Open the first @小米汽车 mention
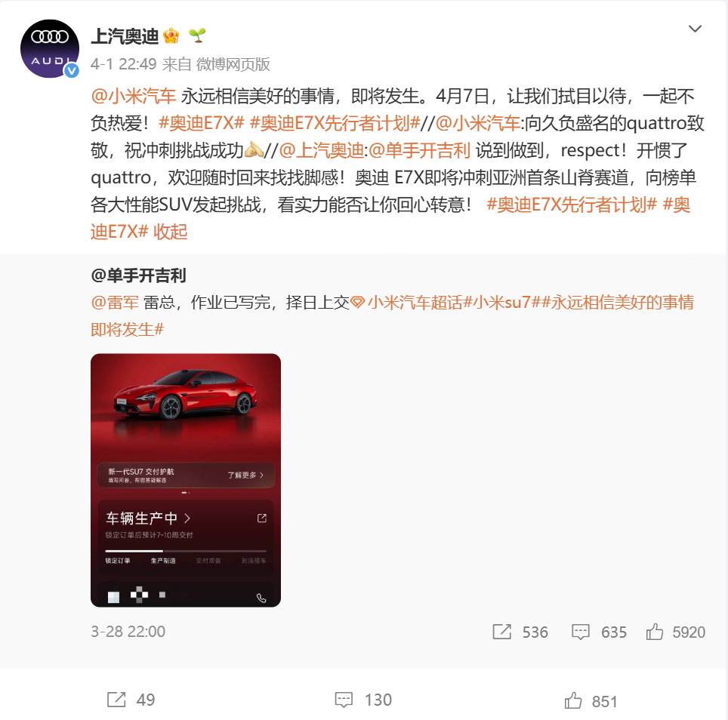Screen dimensions: 728x720 tap(134, 96)
